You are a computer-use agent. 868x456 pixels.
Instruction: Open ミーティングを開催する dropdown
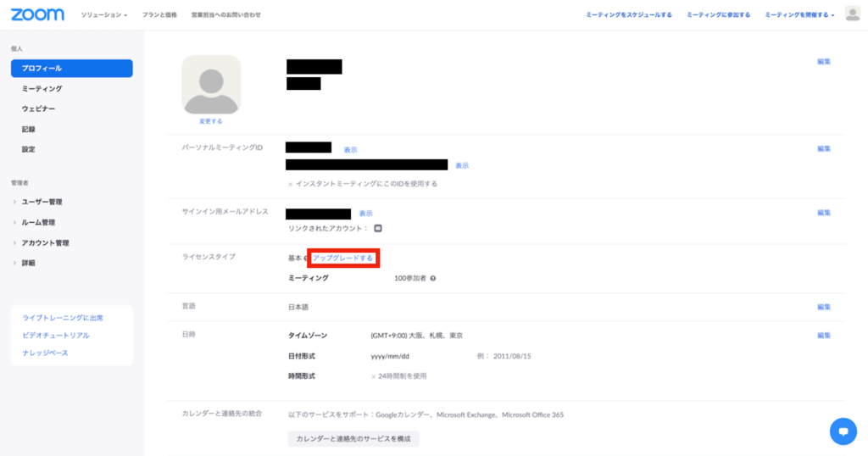[799, 15]
